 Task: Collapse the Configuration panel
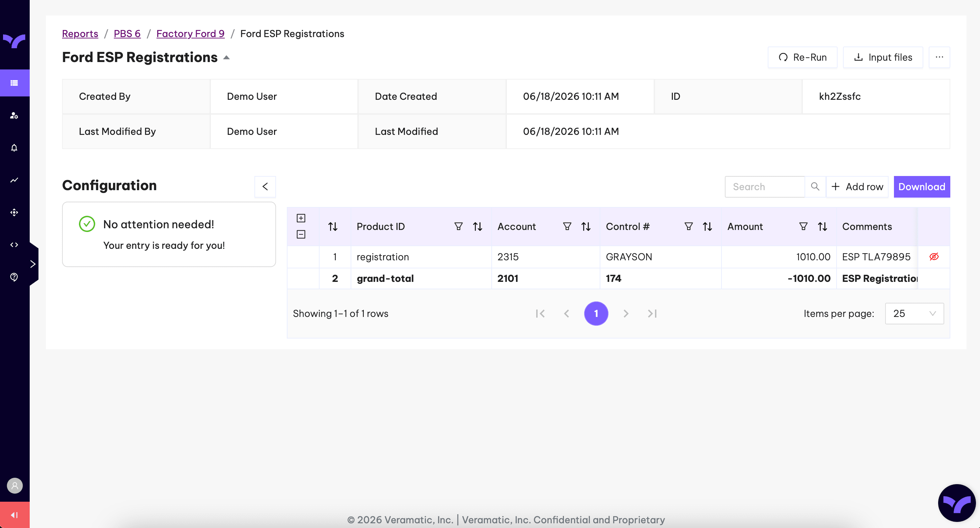[265, 187]
